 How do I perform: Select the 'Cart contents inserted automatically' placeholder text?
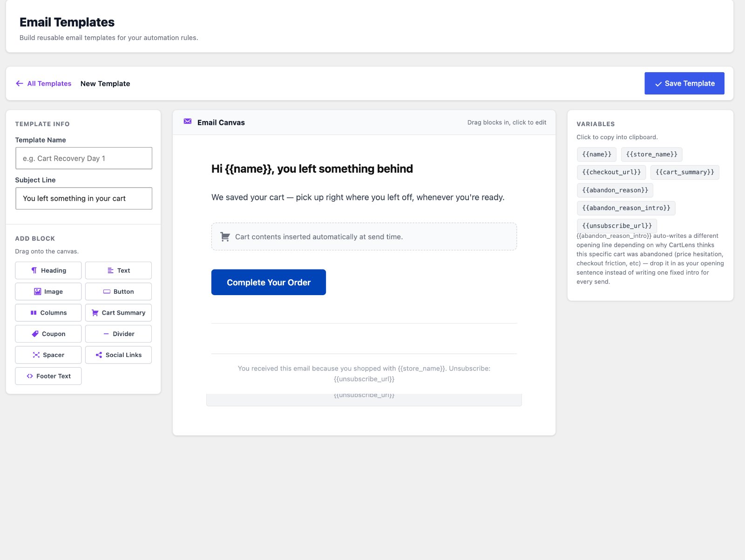tap(319, 237)
